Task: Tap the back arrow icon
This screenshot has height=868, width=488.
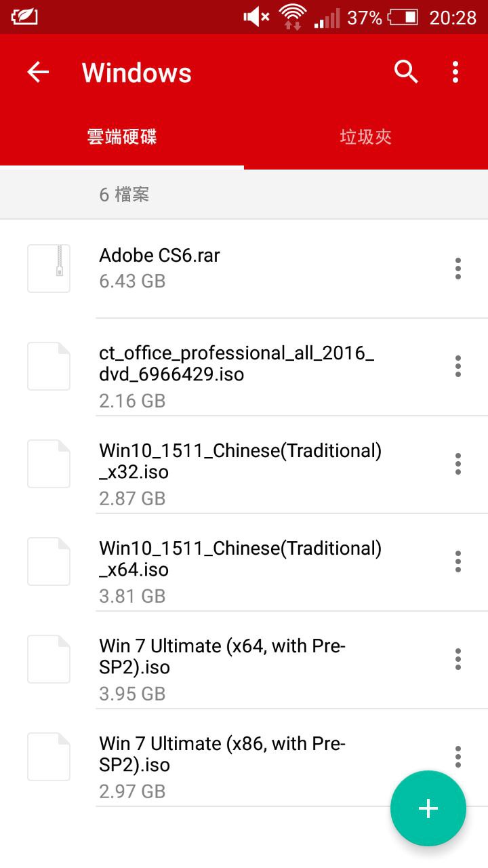Action: [x=38, y=72]
